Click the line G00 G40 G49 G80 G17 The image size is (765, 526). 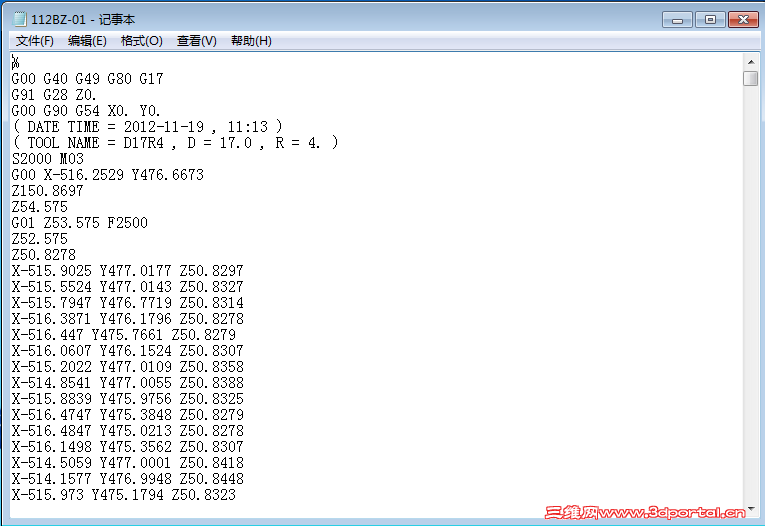tap(87, 79)
